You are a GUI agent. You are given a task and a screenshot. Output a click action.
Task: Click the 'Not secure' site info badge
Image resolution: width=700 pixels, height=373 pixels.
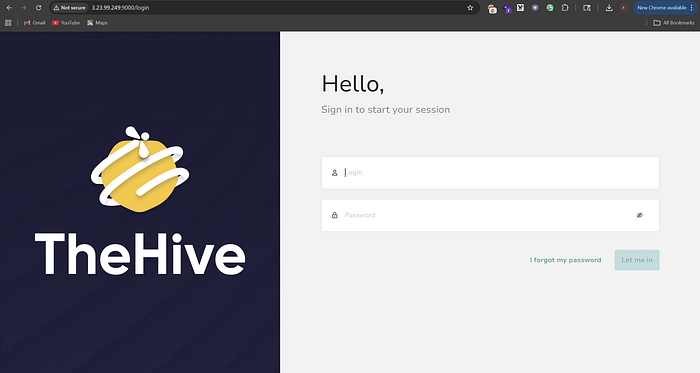pyautogui.click(x=69, y=8)
